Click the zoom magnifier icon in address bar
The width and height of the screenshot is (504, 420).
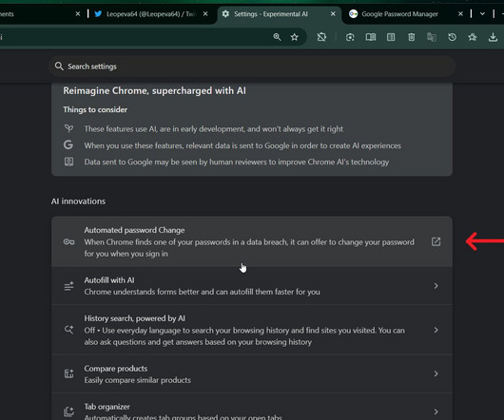[277, 37]
